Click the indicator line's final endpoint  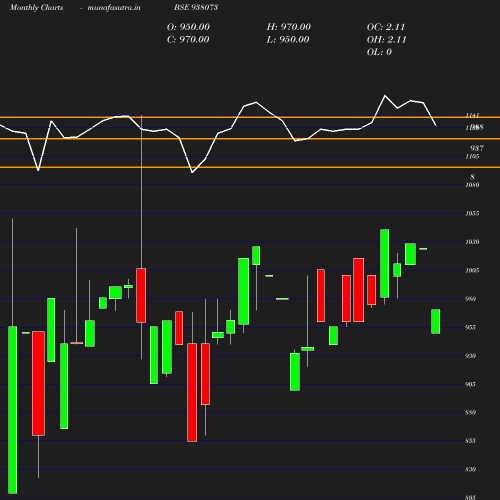(436, 125)
